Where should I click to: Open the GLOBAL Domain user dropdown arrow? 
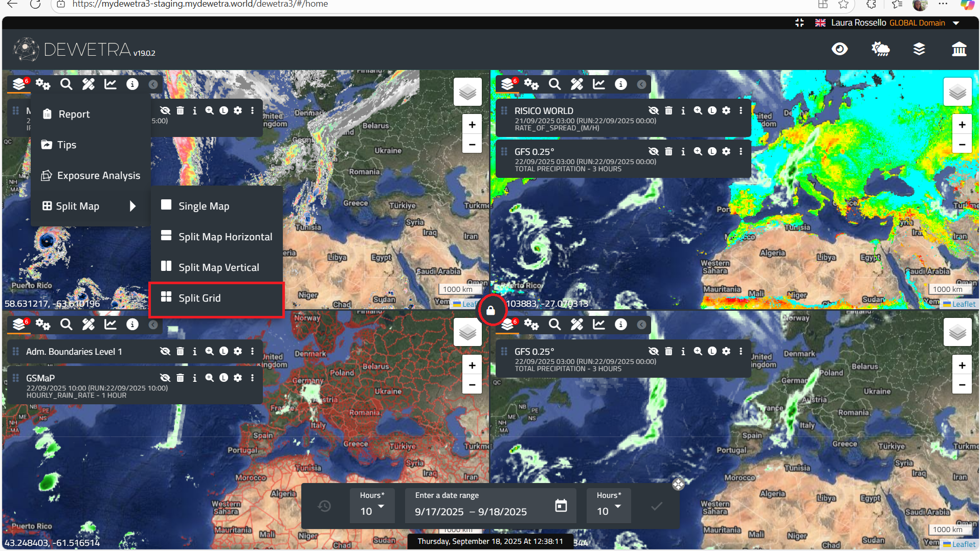(956, 23)
